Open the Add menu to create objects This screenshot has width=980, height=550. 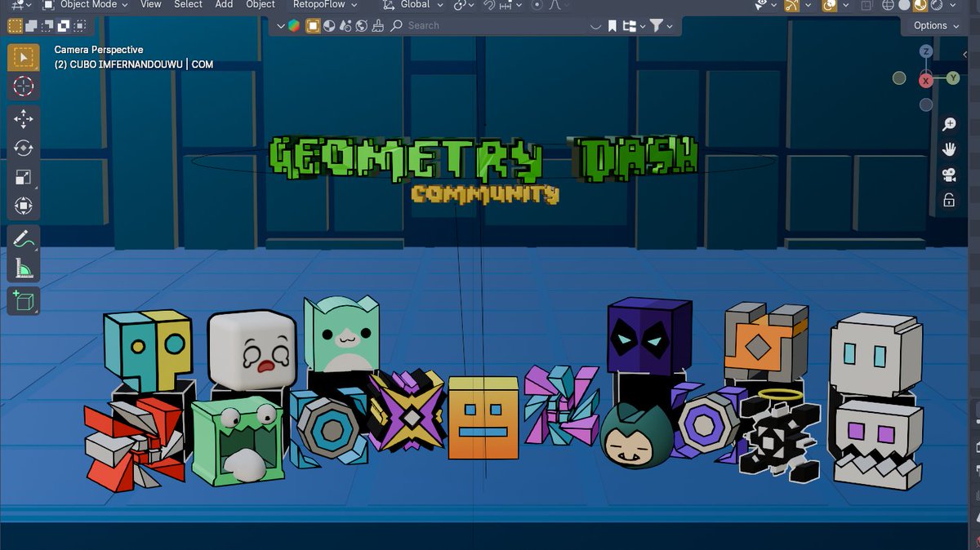point(224,4)
